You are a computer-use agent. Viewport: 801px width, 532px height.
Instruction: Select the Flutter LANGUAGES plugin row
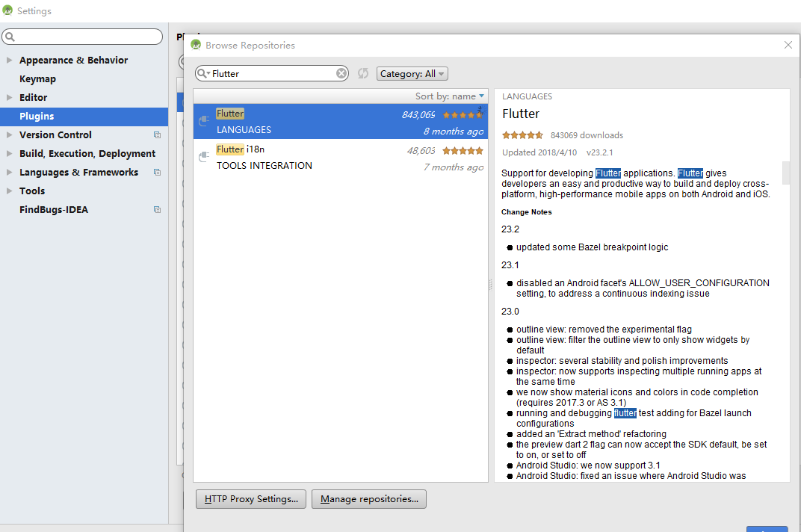(x=341, y=121)
